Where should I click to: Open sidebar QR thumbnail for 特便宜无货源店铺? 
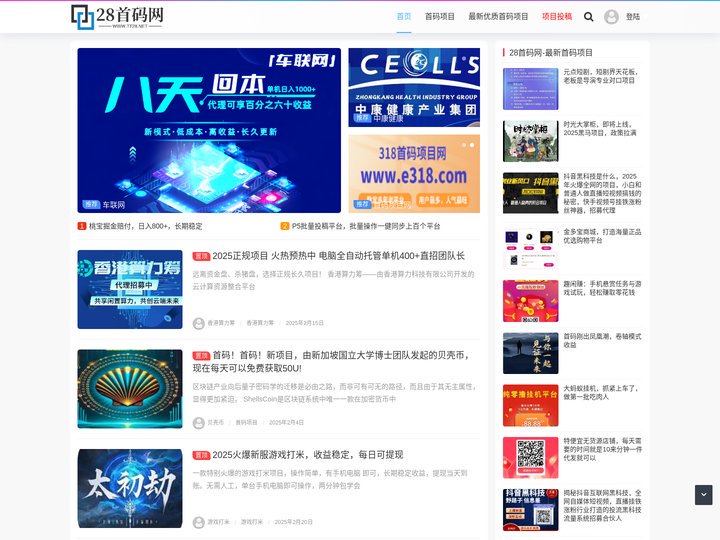pyautogui.click(x=530, y=458)
